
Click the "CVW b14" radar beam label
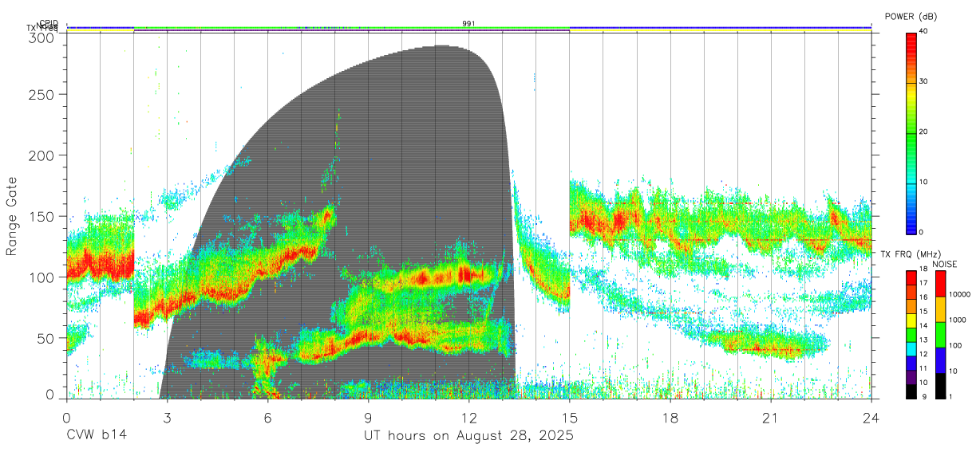point(96,436)
